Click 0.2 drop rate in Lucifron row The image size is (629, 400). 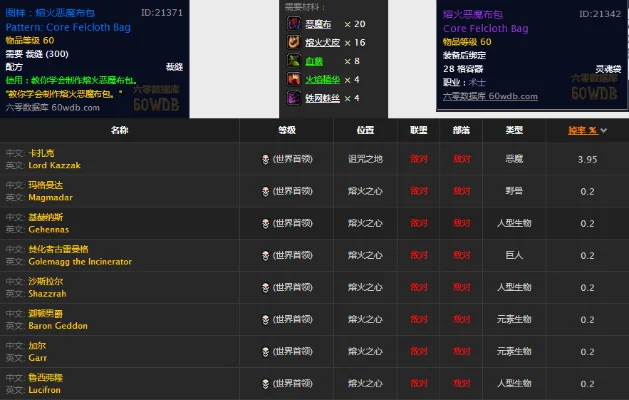coord(587,384)
